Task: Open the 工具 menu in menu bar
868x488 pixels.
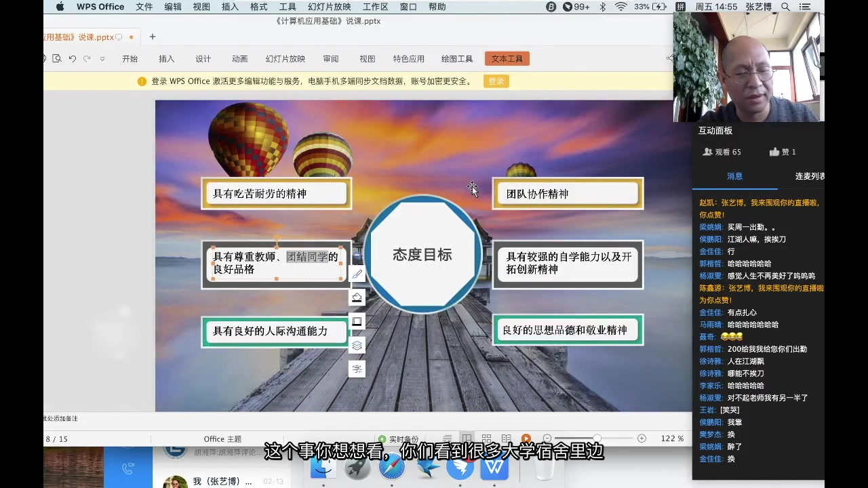Action: pyautogui.click(x=288, y=7)
